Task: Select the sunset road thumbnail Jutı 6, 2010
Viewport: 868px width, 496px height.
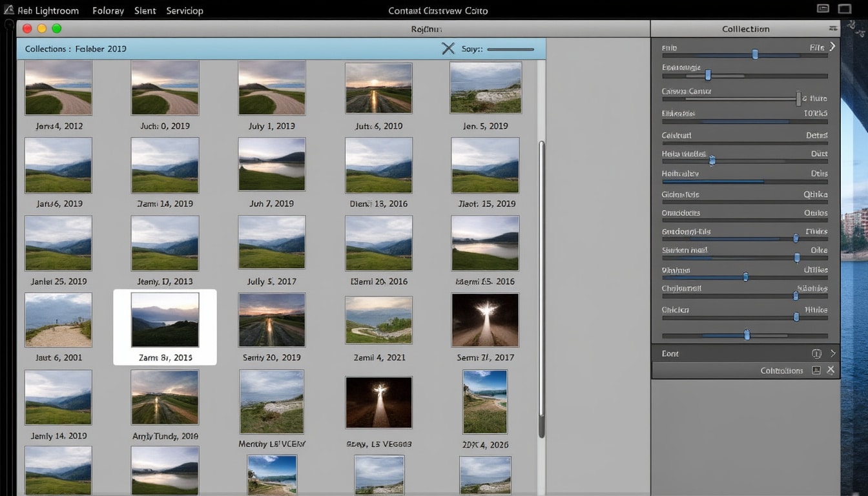Action: (x=378, y=88)
